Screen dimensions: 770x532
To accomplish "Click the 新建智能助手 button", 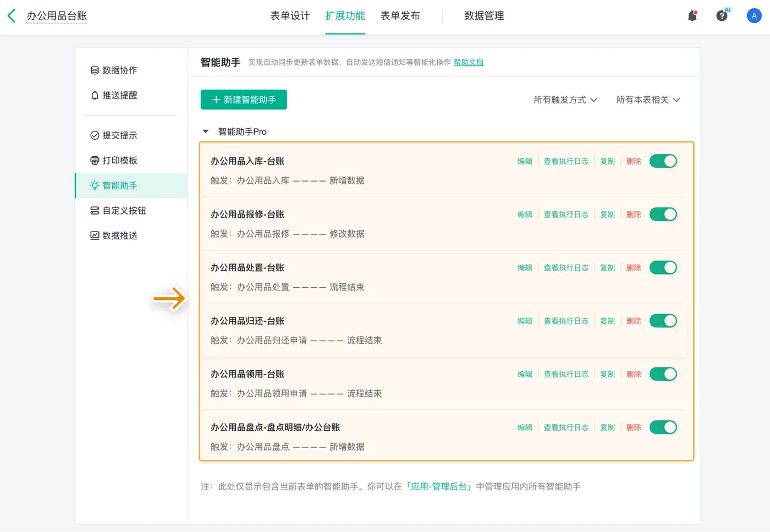I will 244,100.
